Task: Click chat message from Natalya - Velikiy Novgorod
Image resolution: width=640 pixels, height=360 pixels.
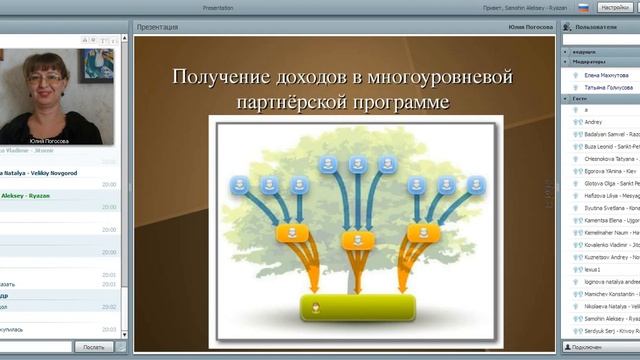Action: point(39,173)
